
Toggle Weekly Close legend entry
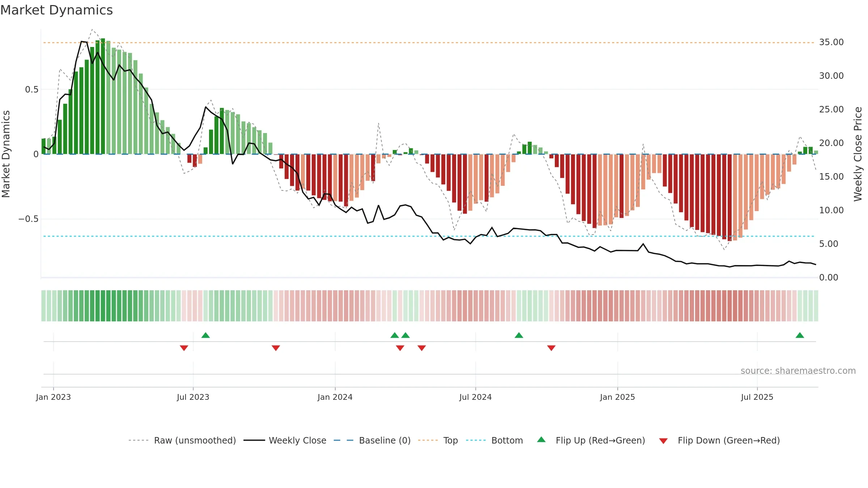pos(285,440)
